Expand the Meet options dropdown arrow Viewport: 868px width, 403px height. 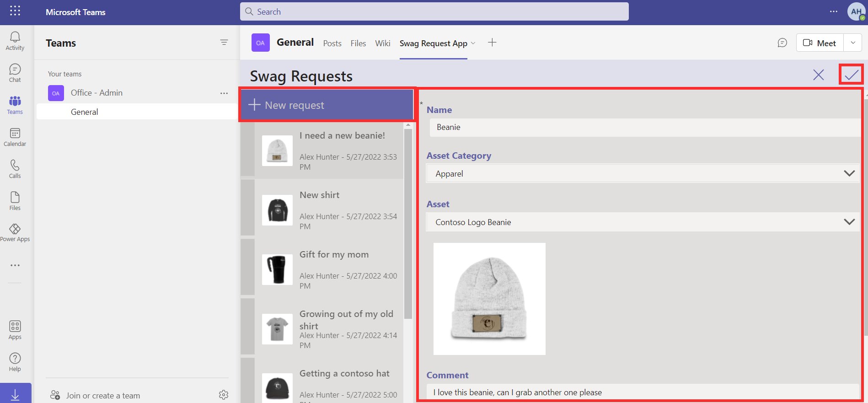point(853,43)
